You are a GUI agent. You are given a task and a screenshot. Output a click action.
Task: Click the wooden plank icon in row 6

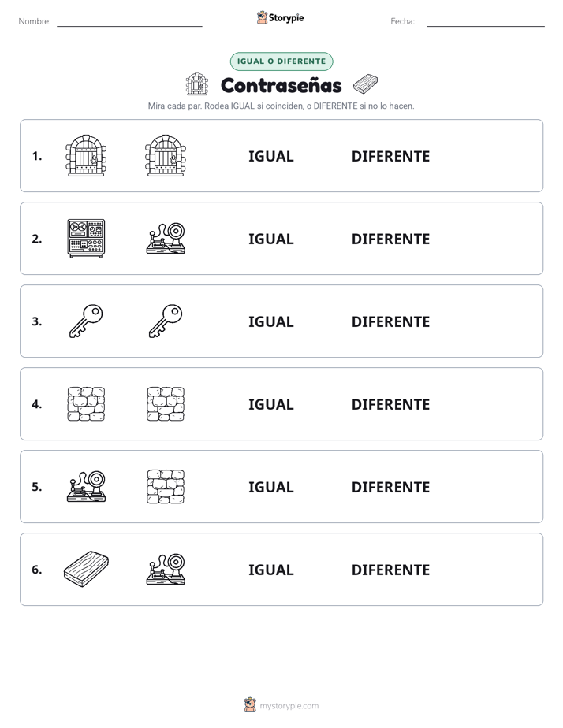click(x=86, y=569)
